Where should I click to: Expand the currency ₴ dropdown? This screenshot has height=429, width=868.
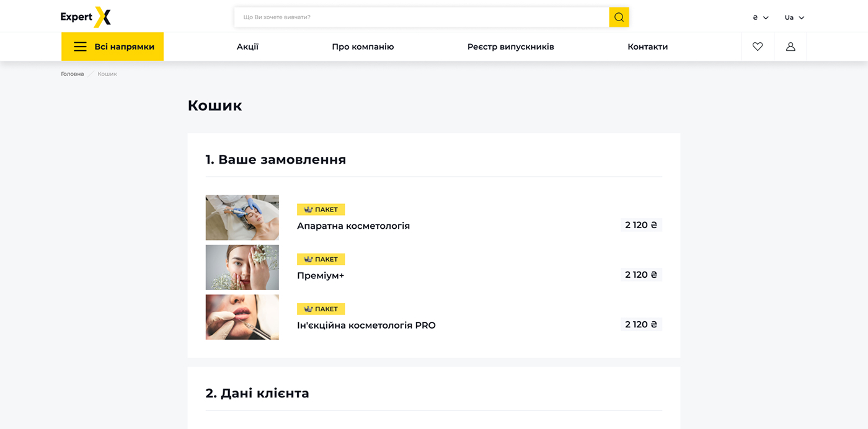760,17
